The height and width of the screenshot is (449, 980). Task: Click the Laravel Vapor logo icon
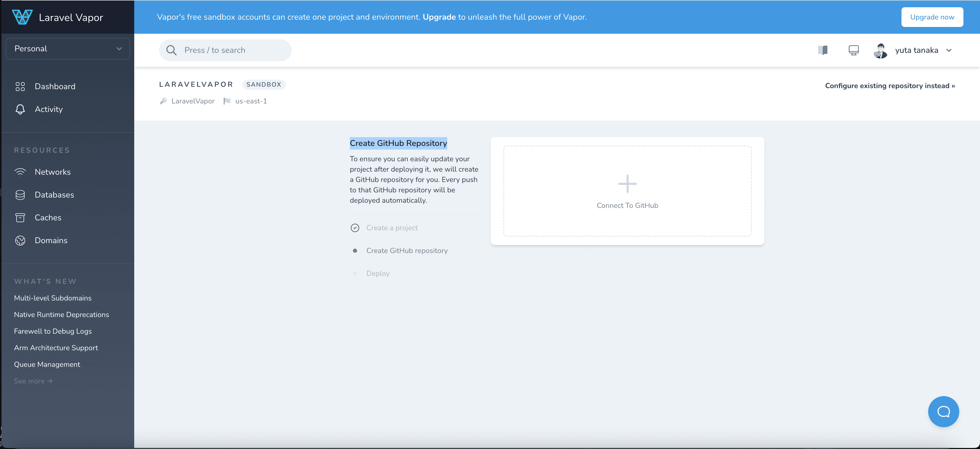pos(22,17)
